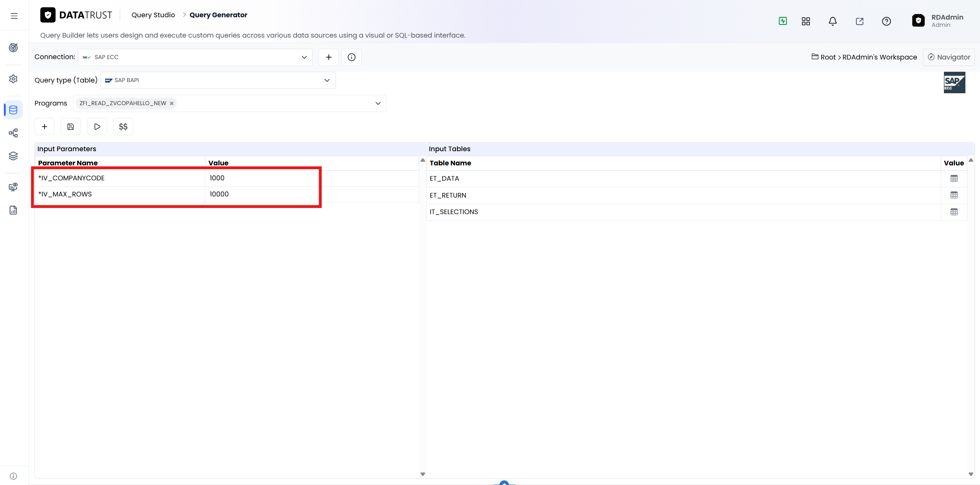This screenshot has height=485, width=980.
Task: Open IT_SELECTIONS table value grid icon
Action: click(x=954, y=212)
